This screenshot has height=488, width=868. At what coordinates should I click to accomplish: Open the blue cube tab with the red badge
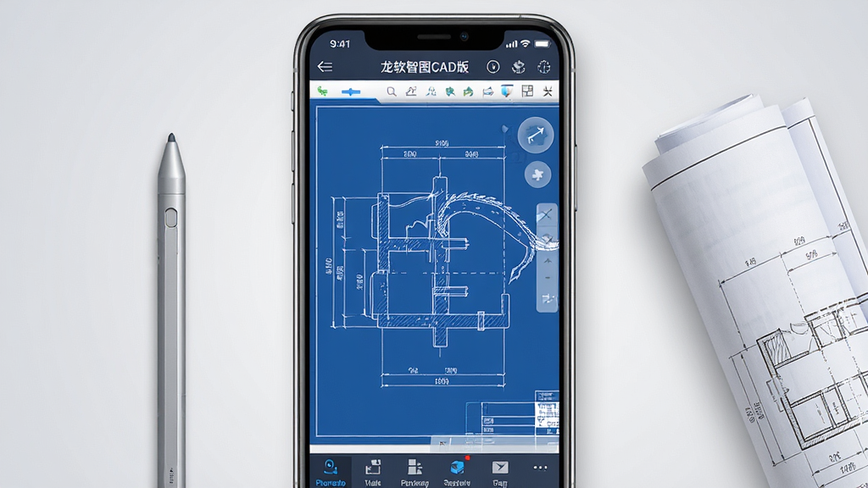[457, 473]
